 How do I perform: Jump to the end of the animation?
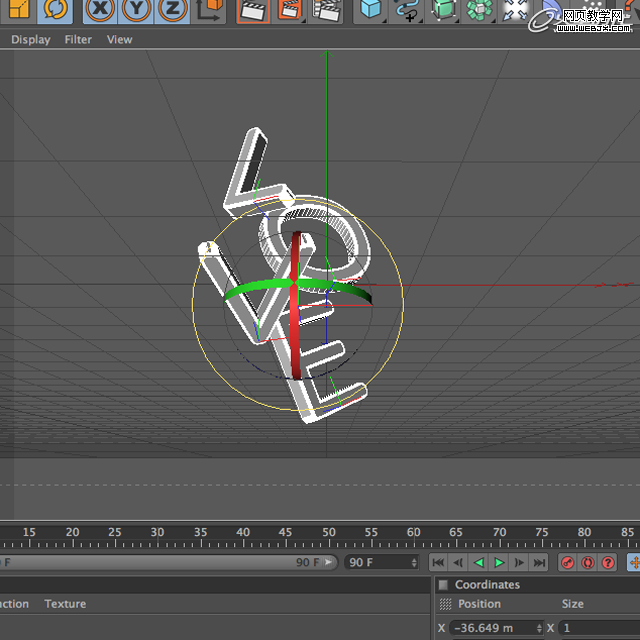(x=540, y=563)
